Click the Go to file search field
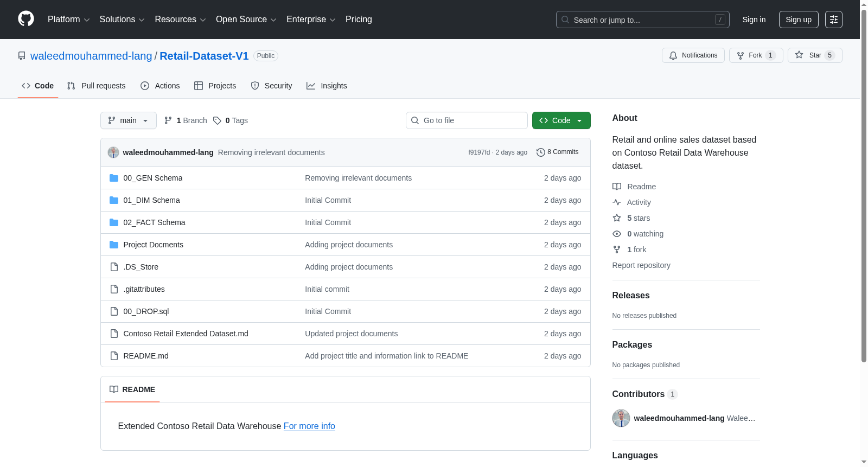The width and height of the screenshot is (868, 467). click(467, 120)
